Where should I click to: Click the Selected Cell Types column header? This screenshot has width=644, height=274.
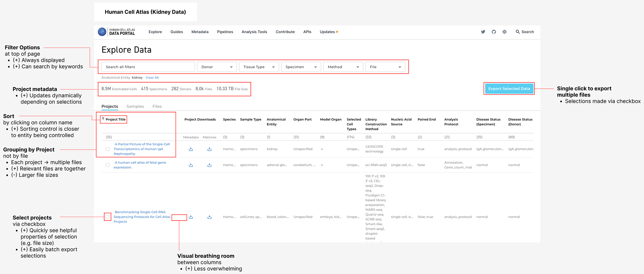pos(354,124)
